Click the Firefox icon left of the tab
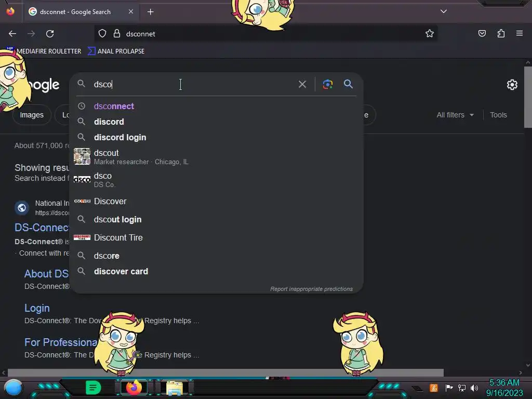The image size is (532, 399). click(10, 11)
